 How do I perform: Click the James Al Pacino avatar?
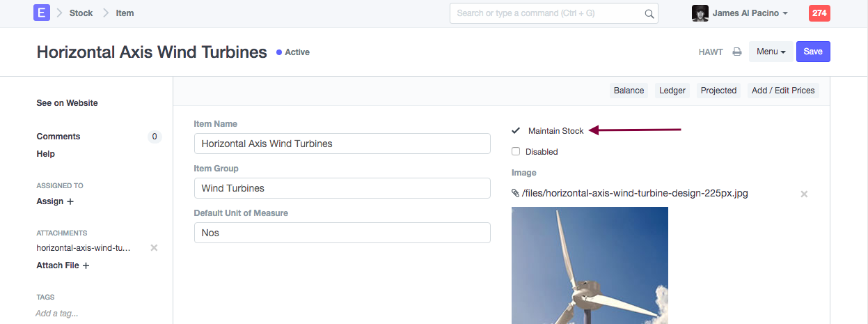click(700, 13)
